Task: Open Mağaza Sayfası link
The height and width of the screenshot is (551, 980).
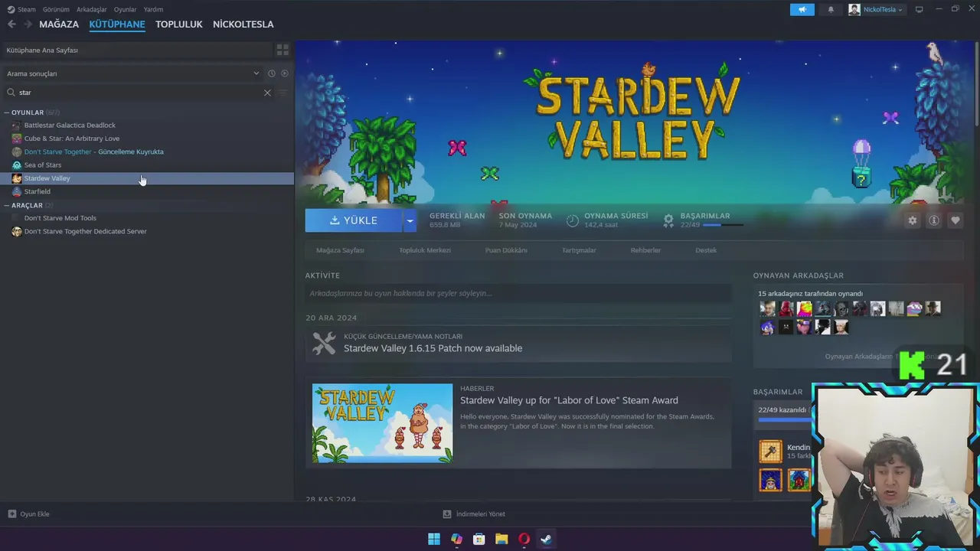Action: (340, 250)
